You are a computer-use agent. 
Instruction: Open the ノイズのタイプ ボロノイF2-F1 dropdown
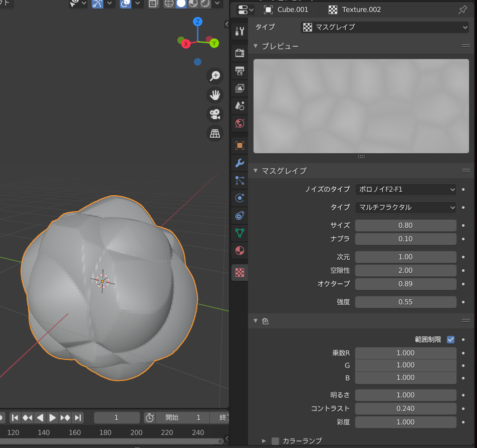tap(405, 189)
